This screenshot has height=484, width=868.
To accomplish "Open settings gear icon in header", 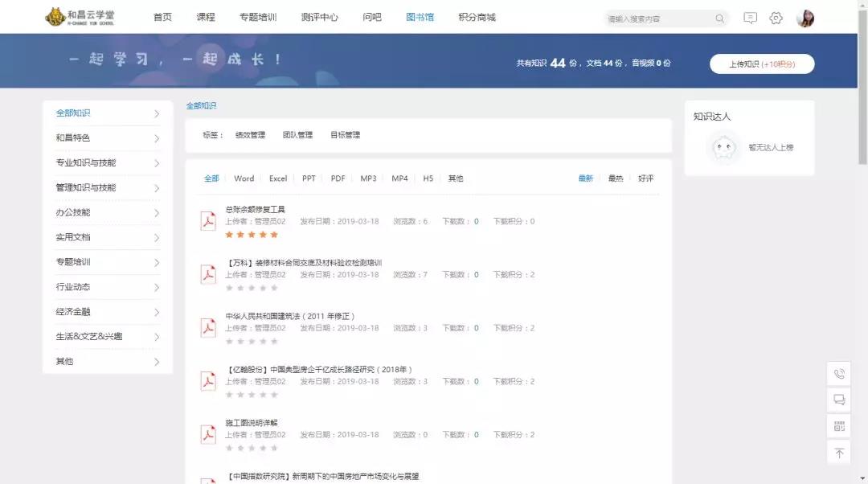I will pyautogui.click(x=776, y=18).
